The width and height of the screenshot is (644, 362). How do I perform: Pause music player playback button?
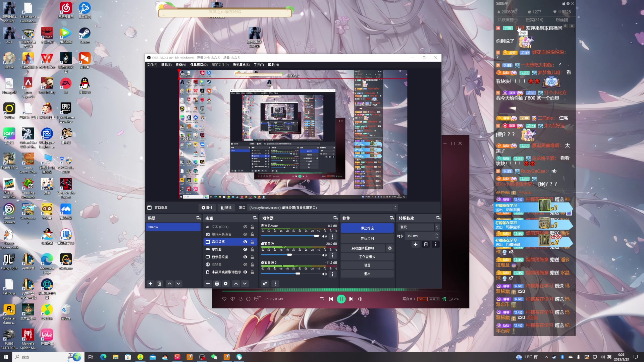pyautogui.click(x=341, y=299)
